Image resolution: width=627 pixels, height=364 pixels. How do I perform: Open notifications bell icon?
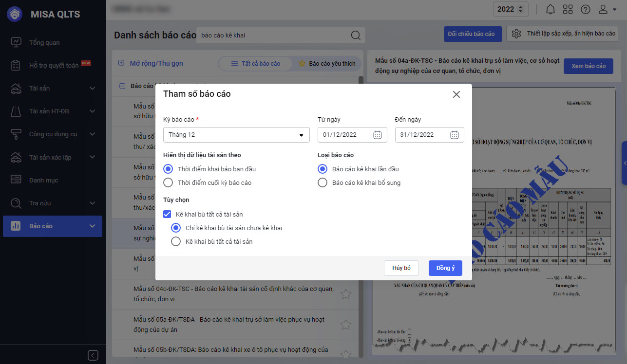coord(551,9)
